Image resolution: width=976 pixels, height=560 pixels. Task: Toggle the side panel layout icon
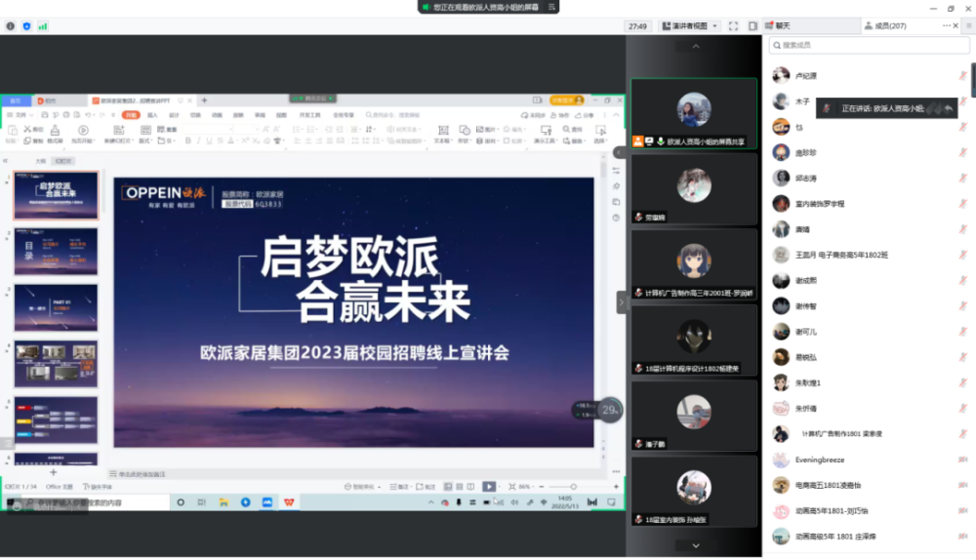click(x=752, y=26)
